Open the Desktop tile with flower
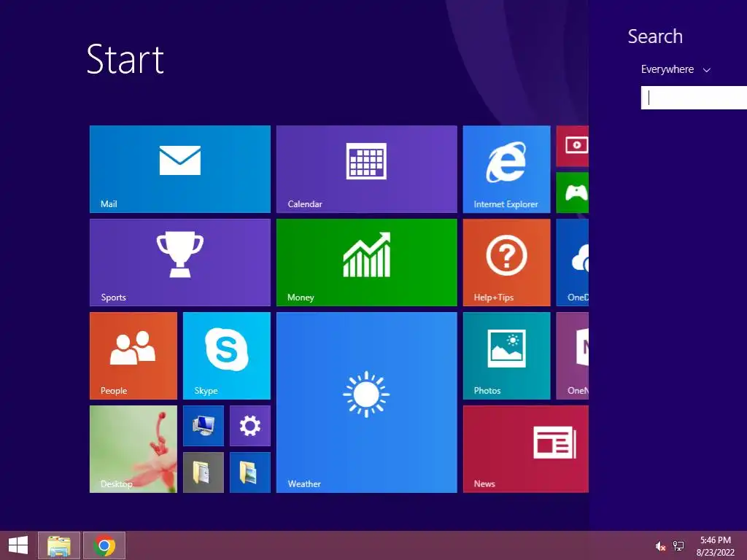The image size is (747, 560). pyautogui.click(x=133, y=449)
